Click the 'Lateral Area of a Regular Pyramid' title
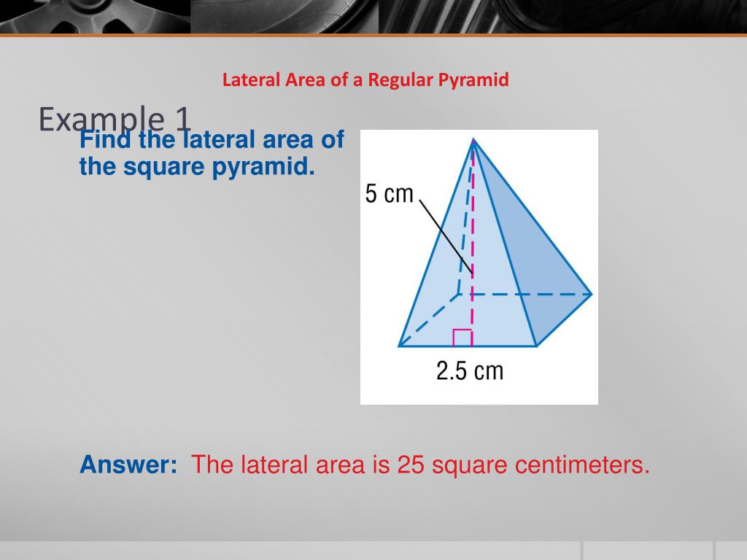Screen dimensions: 747x560 click(x=365, y=79)
